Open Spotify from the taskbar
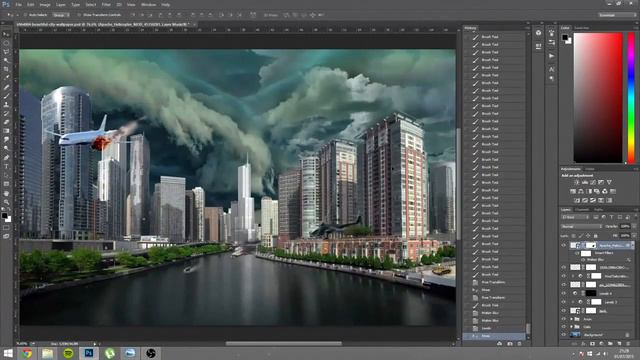Viewport: 640px width, 360px height. coord(68,353)
